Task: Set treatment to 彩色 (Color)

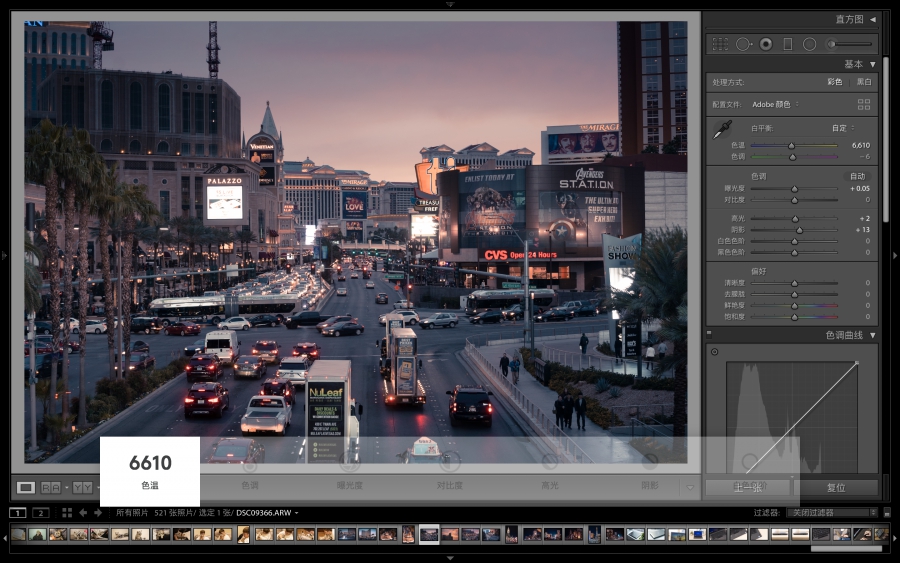Action: (835, 82)
